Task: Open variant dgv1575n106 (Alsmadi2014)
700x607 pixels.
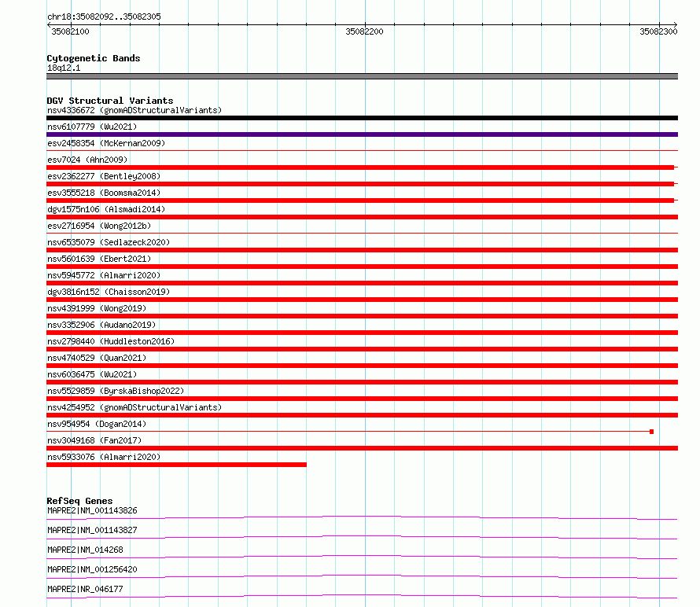Action: coord(106,209)
